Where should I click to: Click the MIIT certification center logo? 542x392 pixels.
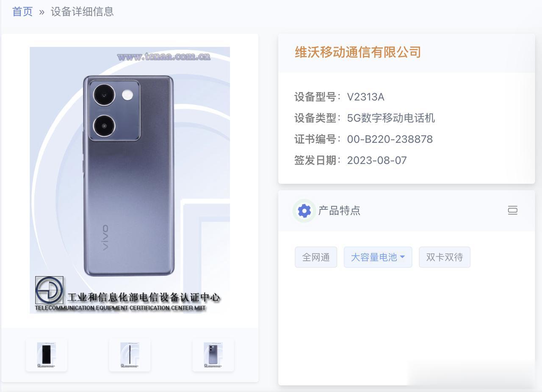[x=49, y=290]
